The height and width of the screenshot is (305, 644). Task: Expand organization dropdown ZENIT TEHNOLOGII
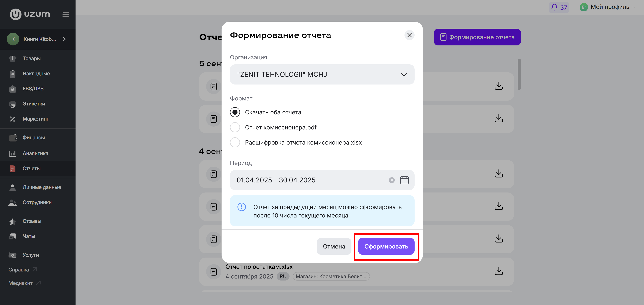322,74
